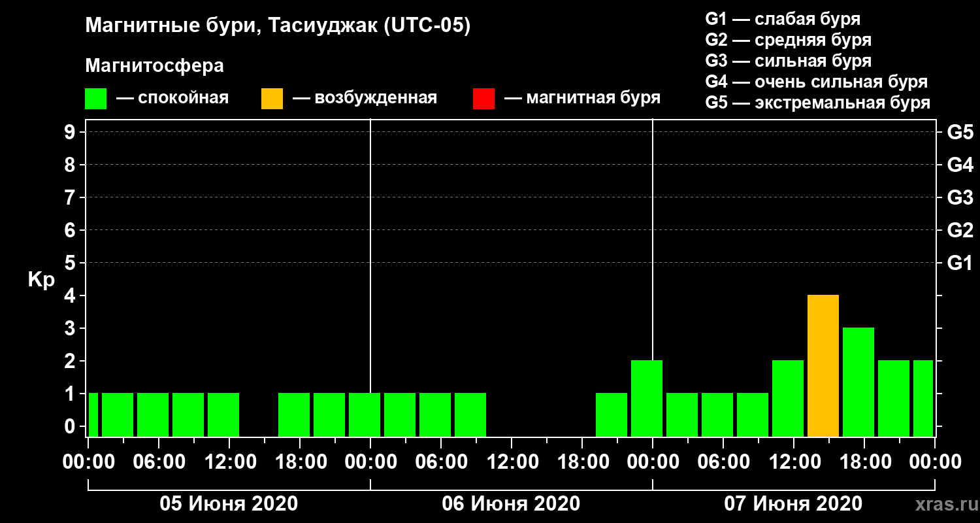Click the G3 label on right axis
Screen dimensions: 980x523
[960, 197]
